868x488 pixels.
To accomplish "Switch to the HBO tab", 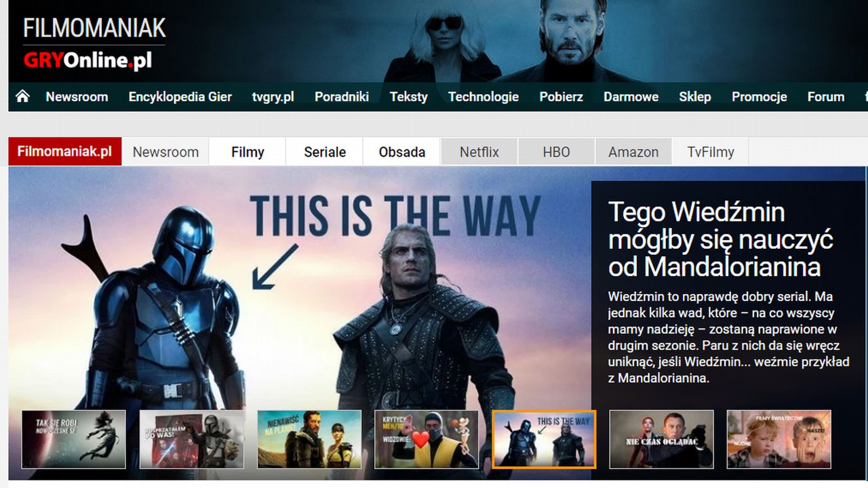I will click(x=556, y=152).
